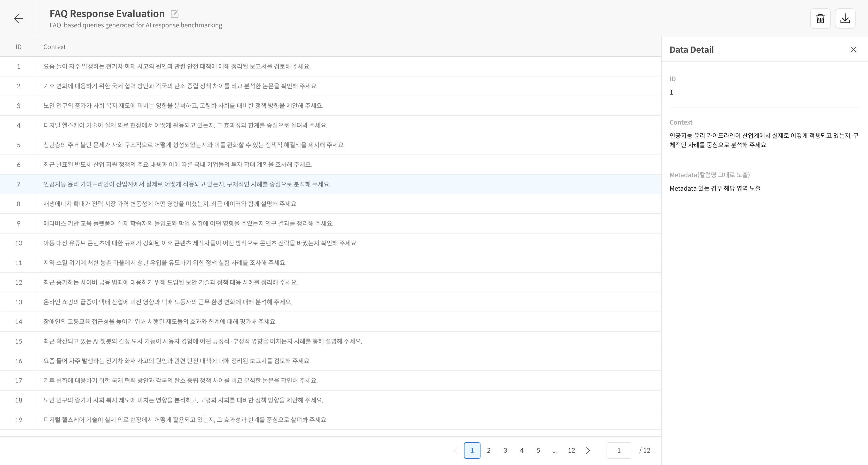Click the trash delete icon
Viewport: 868px width, 465px height.
[820, 19]
